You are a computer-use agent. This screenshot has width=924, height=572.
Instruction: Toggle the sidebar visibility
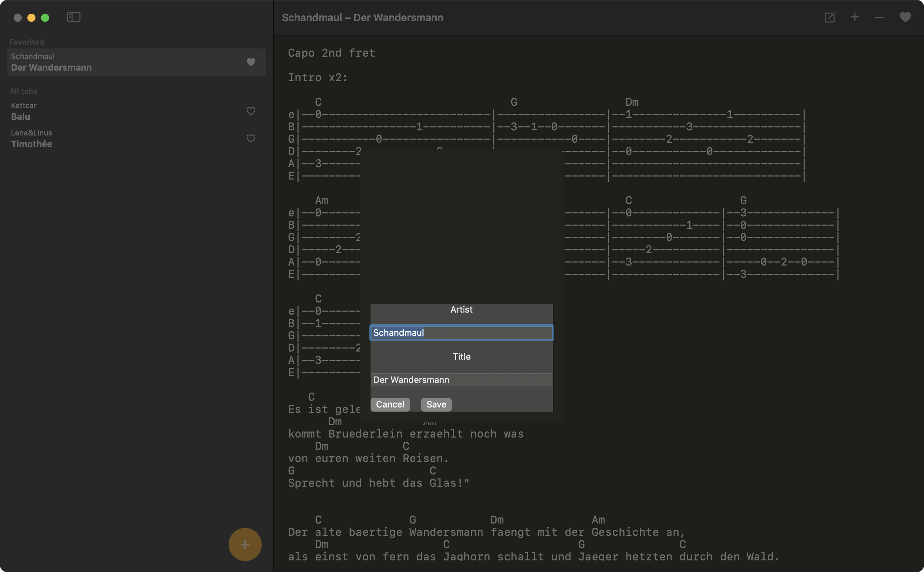coord(73,17)
